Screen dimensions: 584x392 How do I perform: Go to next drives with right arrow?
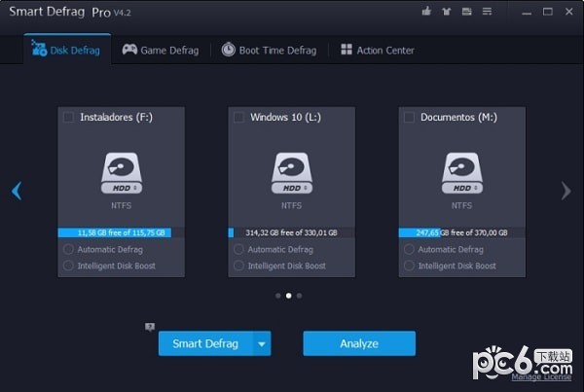pyautogui.click(x=566, y=191)
